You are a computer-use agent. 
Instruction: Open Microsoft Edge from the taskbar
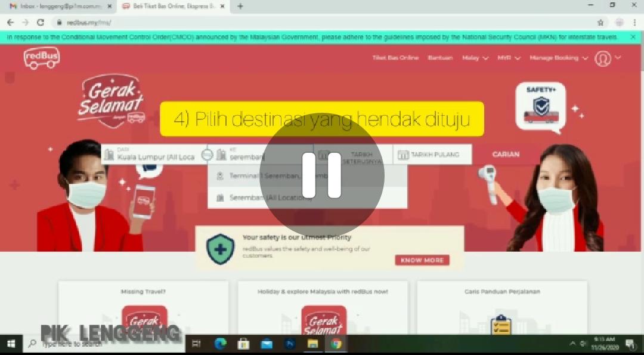tap(221, 344)
